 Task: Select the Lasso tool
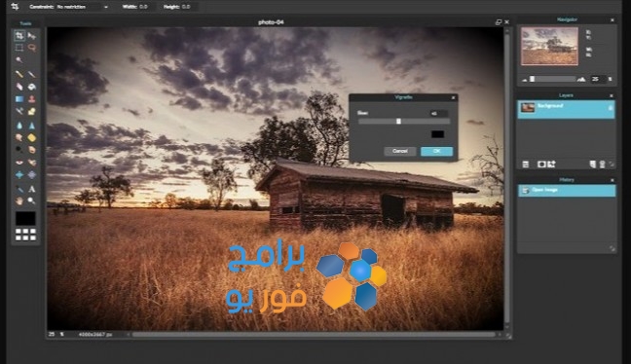pos(32,48)
